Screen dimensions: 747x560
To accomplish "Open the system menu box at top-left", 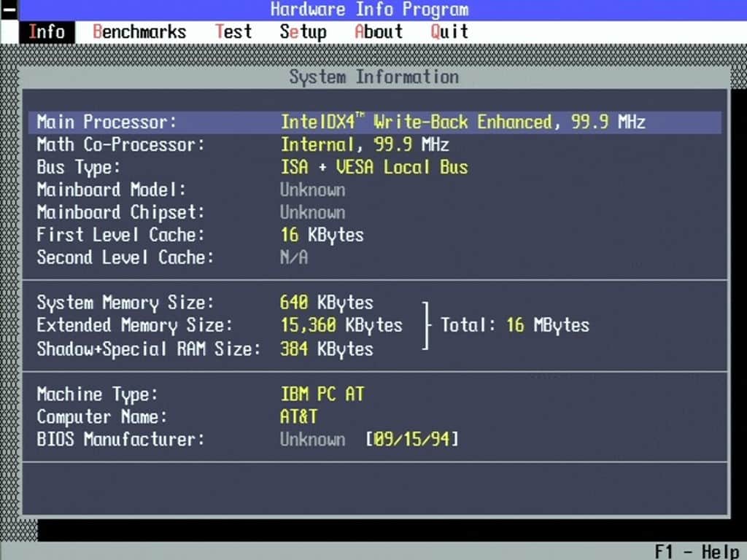I will coord(9,9).
